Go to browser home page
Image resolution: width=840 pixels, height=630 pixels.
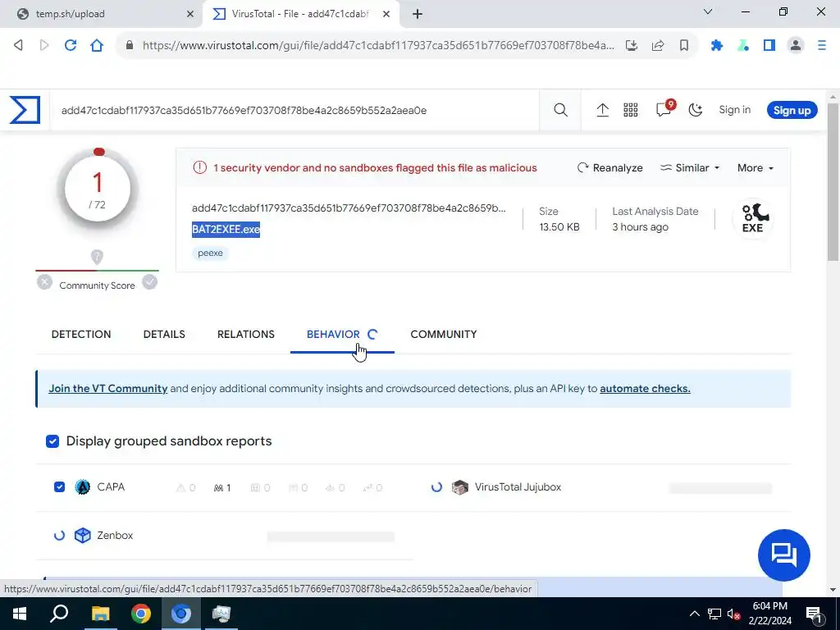pos(97,45)
